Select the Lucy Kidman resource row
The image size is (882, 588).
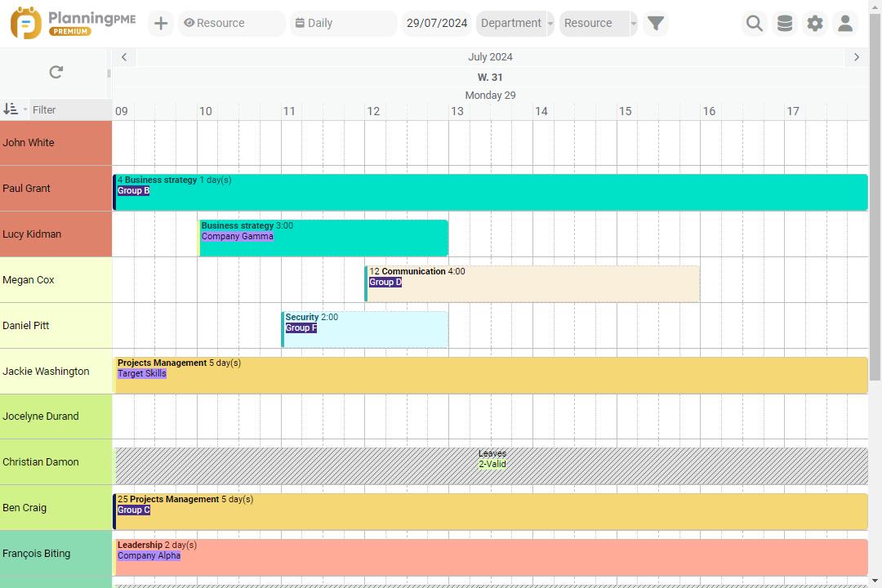[56, 234]
